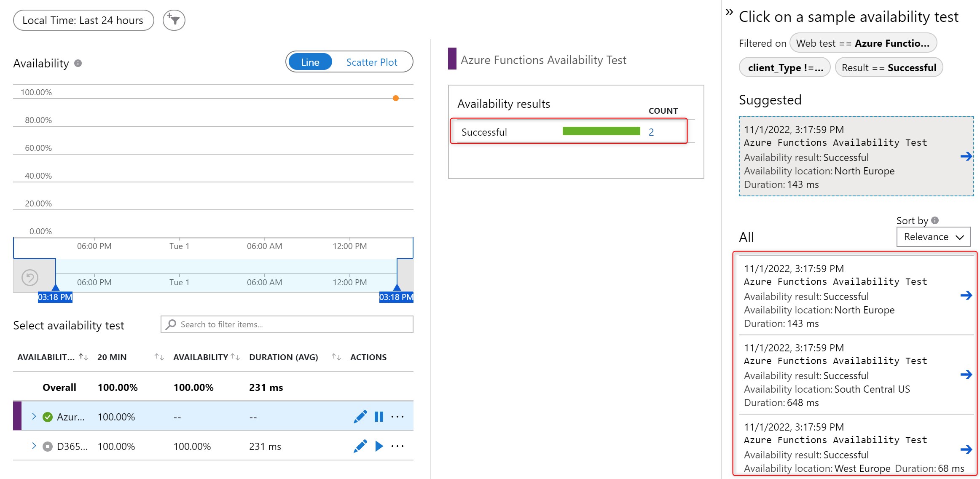Open Local Time Last 24 hours filter
This screenshot has height=479, width=980.
click(83, 20)
